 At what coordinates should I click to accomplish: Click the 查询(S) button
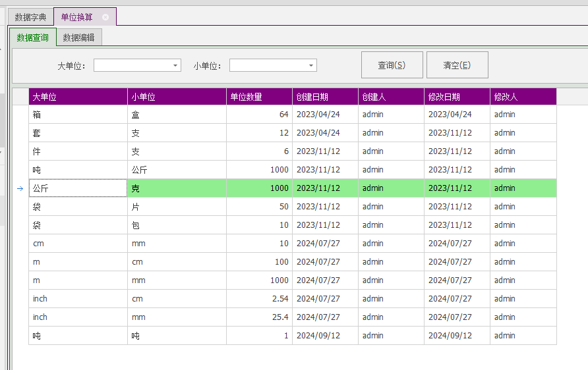pos(392,65)
